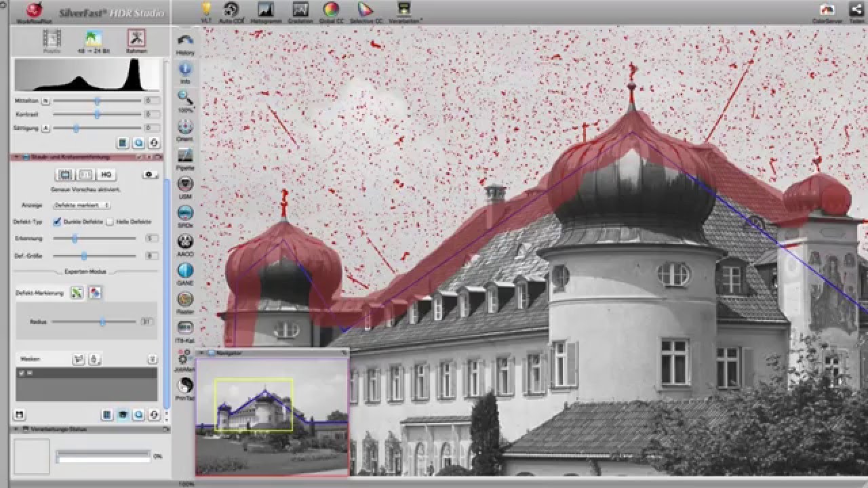Open the ColorServer tool
The image size is (868, 488).
[x=827, y=12]
